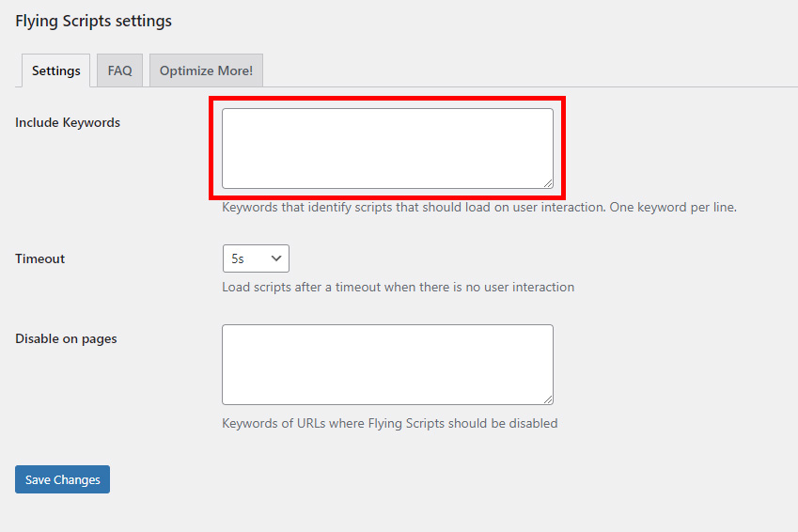Open the Optimize More! tab

point(206,70)
